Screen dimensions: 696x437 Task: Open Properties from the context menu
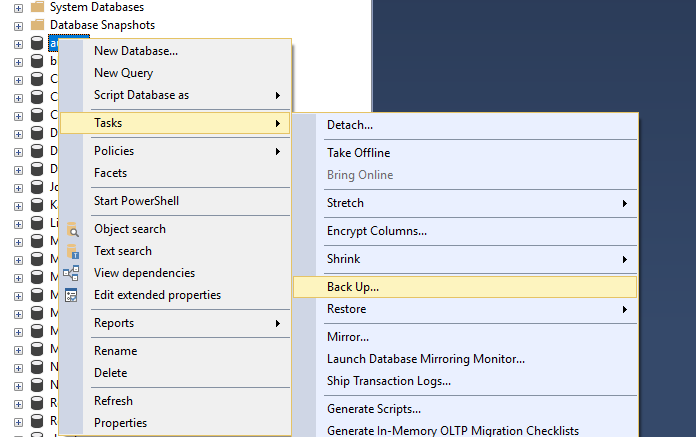pyautogui.click(x=120, y=423)
